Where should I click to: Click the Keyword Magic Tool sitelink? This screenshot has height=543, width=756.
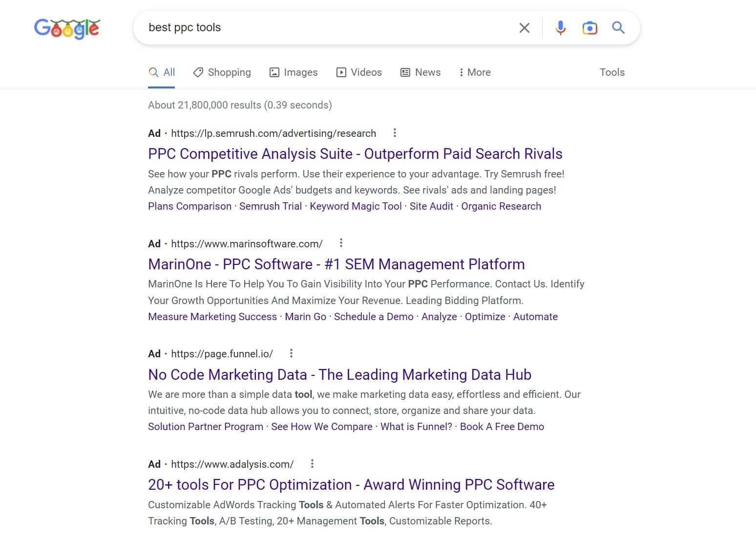(x=356, y=206)
